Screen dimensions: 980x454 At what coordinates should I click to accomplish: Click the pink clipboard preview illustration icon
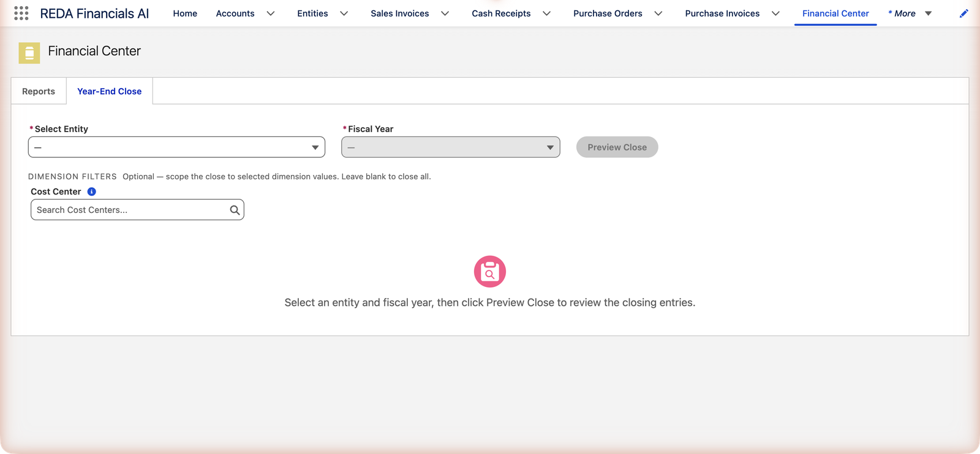click(x=490, y=272)
